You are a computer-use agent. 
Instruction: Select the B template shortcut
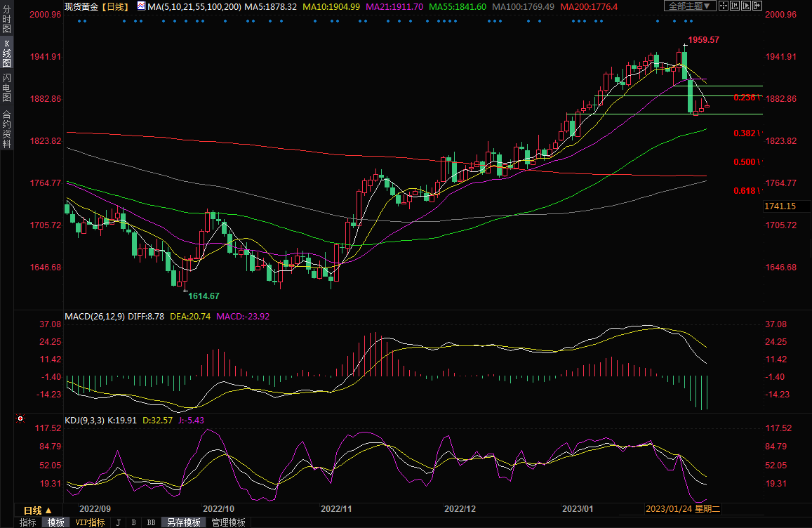pos(133,522)
